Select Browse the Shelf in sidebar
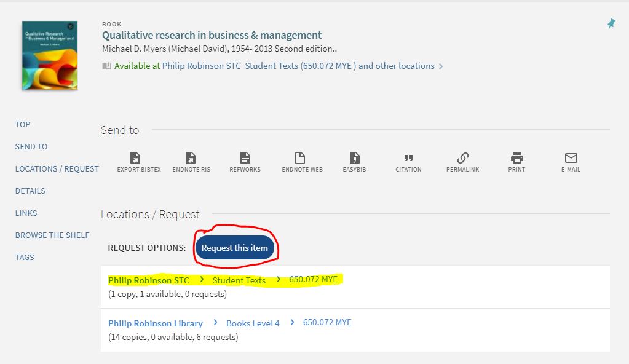The image size is (629, 364). coord(52,235)
